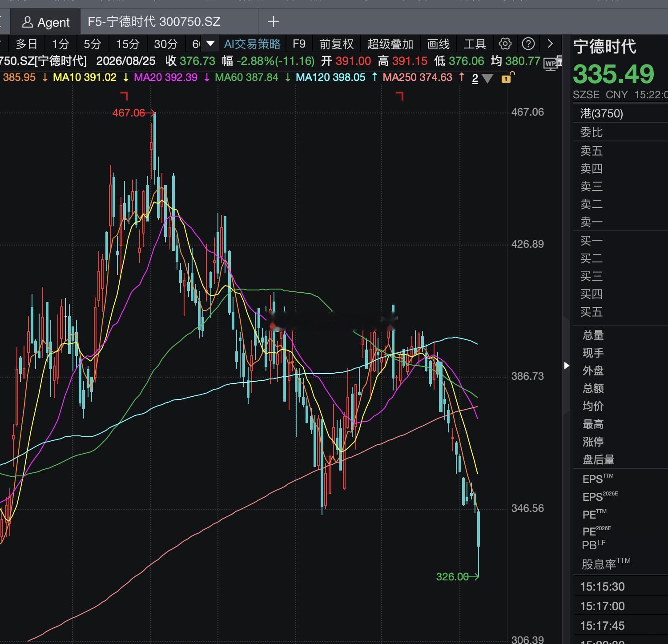668x644 pixels.
Task: Click the MA120 398.05 indicator label
Action: (330, 77)
